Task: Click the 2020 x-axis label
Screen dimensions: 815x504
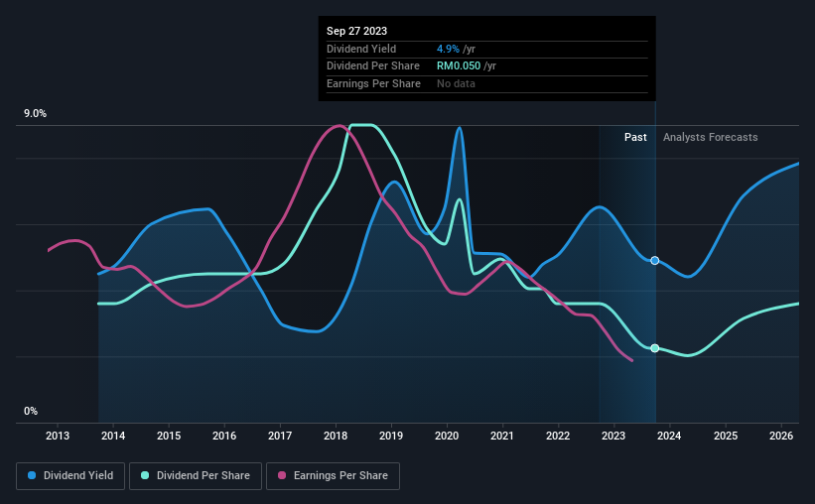Action: tap(447, 436)
